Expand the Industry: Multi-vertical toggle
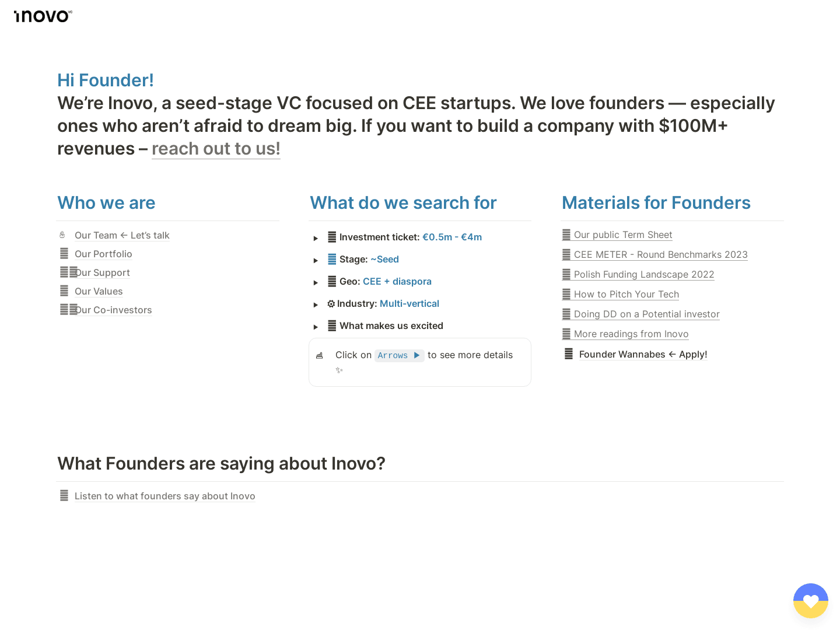840x630 pixels. pos(316,304)
